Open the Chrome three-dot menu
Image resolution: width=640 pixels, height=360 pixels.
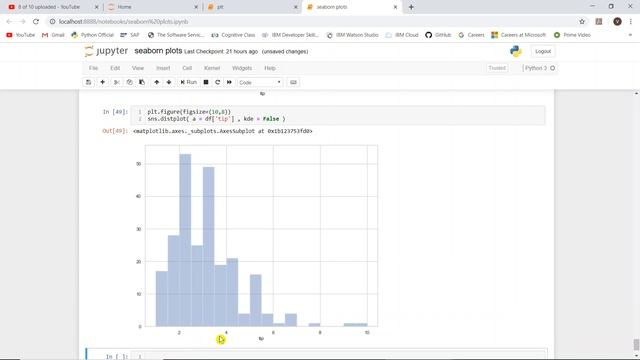click(x=631, y=22)
